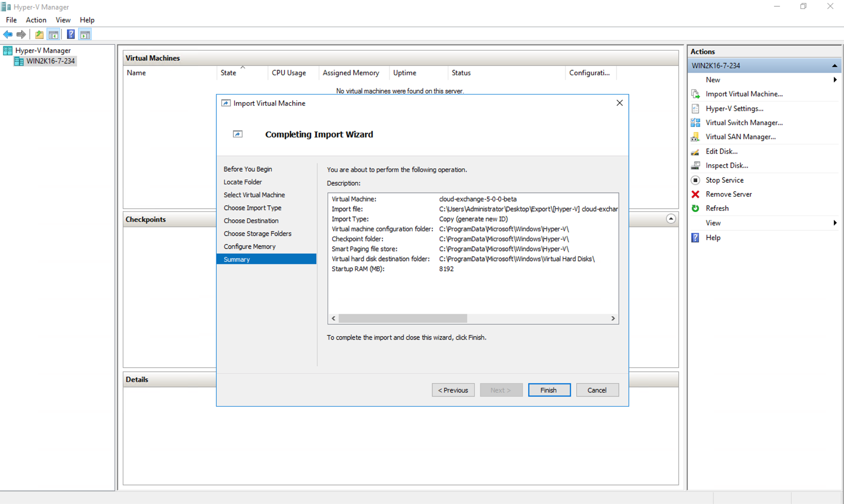The image size is (844, 504).
Task: Click the Help icon in Actions pane
Action: (696, 237)
